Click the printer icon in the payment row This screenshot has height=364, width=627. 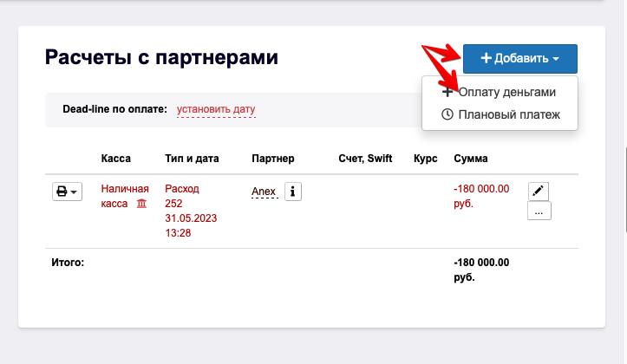tap(62, 192)
